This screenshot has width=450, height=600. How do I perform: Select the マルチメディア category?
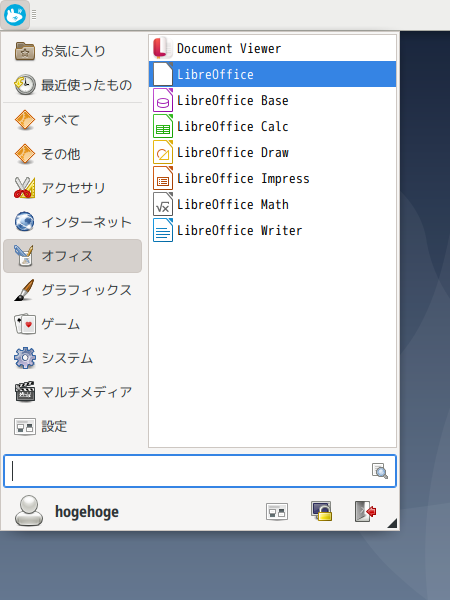[x=72, y=392]
